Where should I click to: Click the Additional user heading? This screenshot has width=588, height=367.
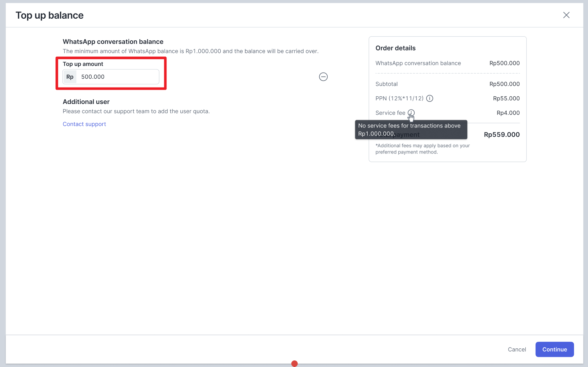coord(86,102)
